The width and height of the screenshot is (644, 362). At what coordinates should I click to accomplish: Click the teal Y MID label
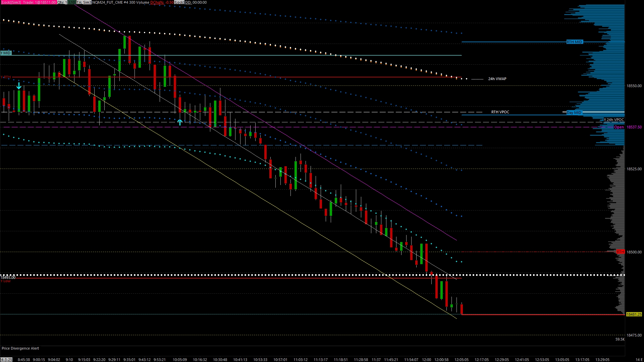6,53
